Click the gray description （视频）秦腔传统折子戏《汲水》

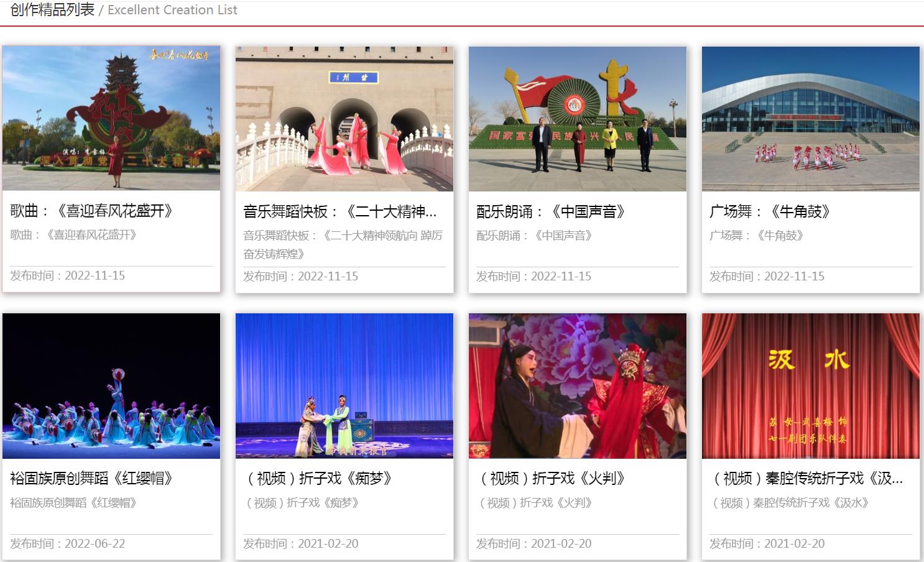coord(790,503)
